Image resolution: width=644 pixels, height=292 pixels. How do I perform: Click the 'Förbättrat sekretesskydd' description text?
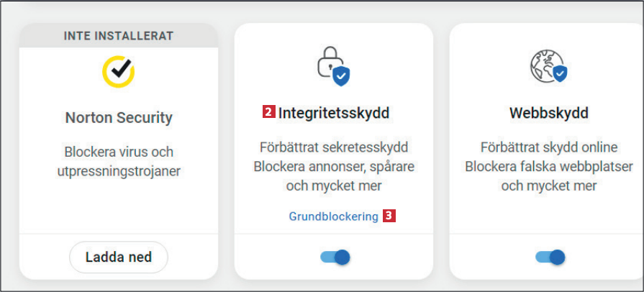point(333,148)
